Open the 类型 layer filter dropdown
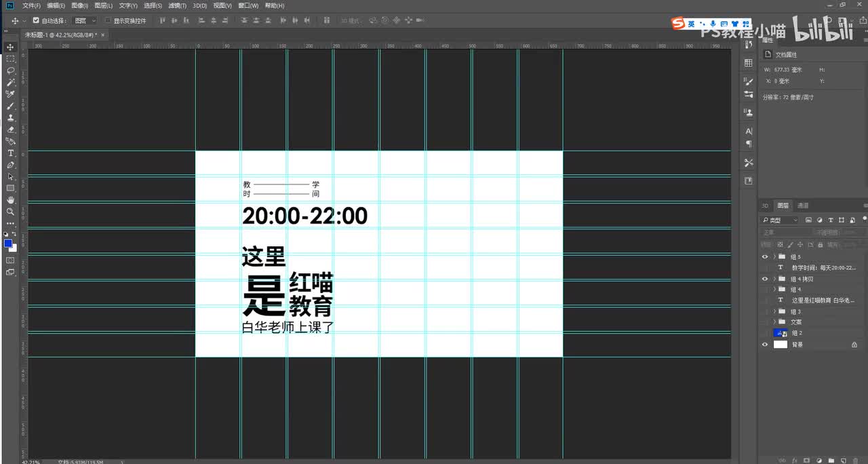This screenshot has width=868, height=464. (780, 220)
